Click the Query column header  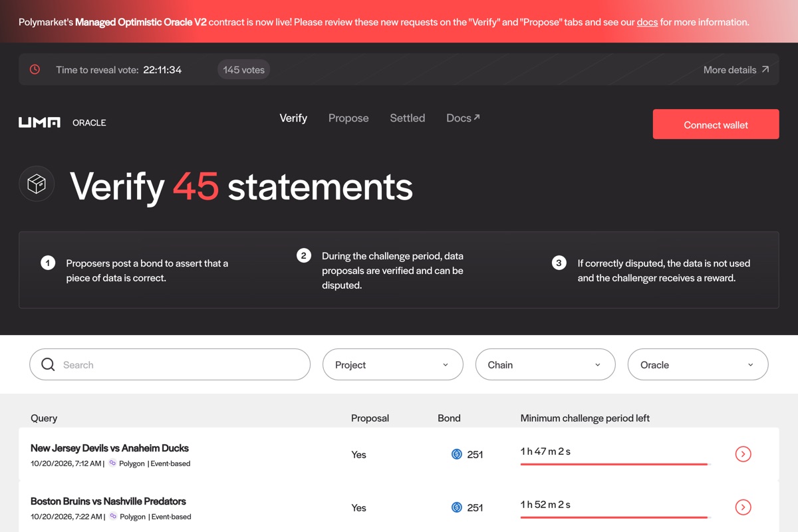click(44, 418)
